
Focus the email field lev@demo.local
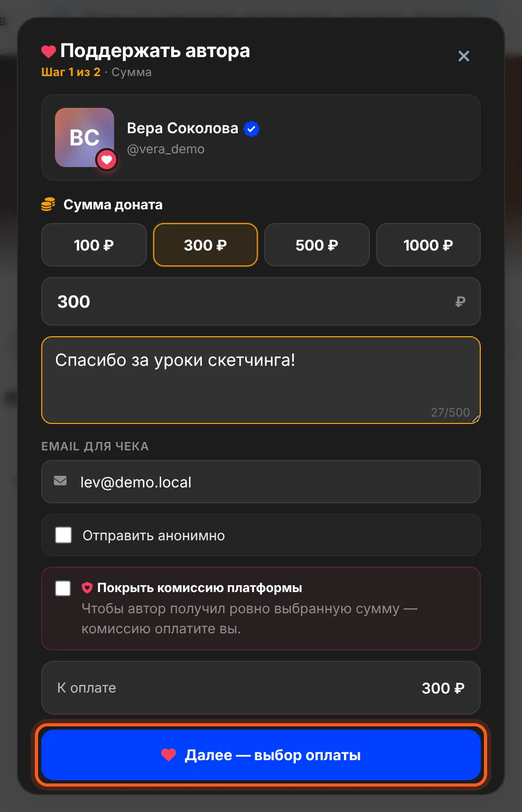coord(261,482)
